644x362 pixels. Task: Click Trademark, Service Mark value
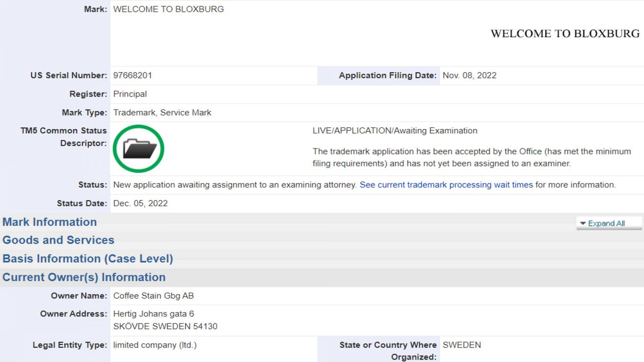(x=162, y=113)
